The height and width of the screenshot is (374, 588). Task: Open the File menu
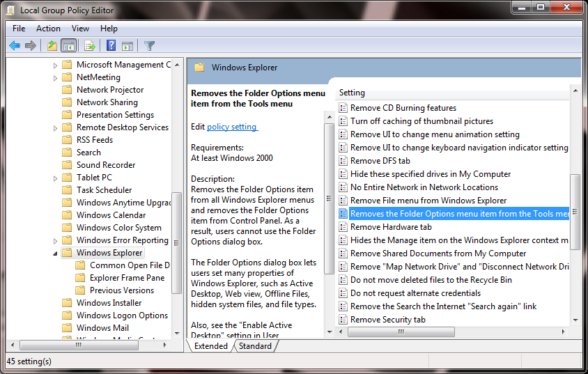pyautogui.click(x=19, y=29)
